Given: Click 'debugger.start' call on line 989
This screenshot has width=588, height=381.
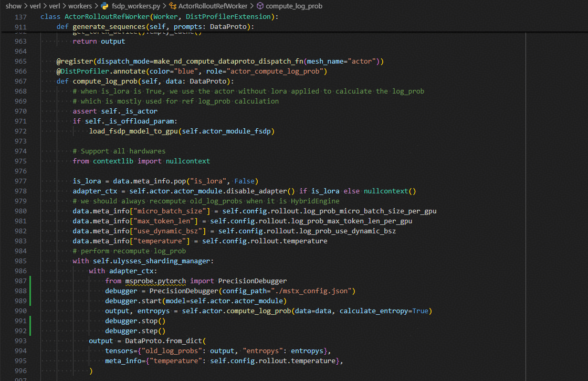Looking at the screenshot, I should pyautogui.click(x=133, y=301).
